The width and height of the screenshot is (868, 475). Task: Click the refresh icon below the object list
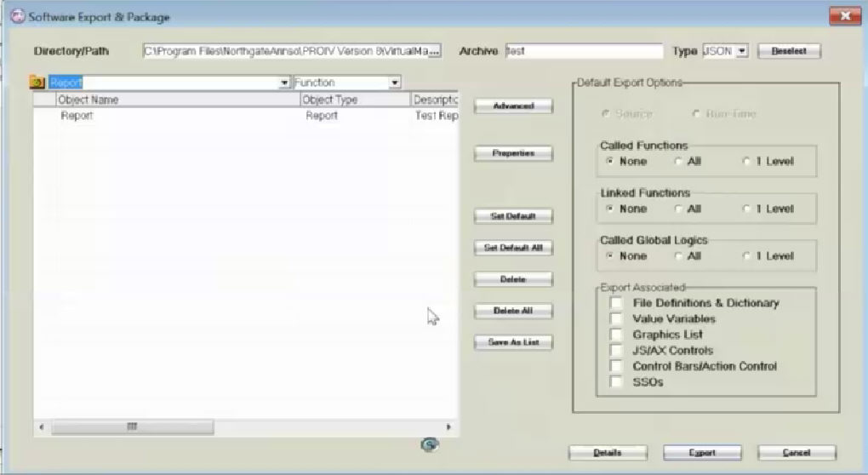(430, 444)
